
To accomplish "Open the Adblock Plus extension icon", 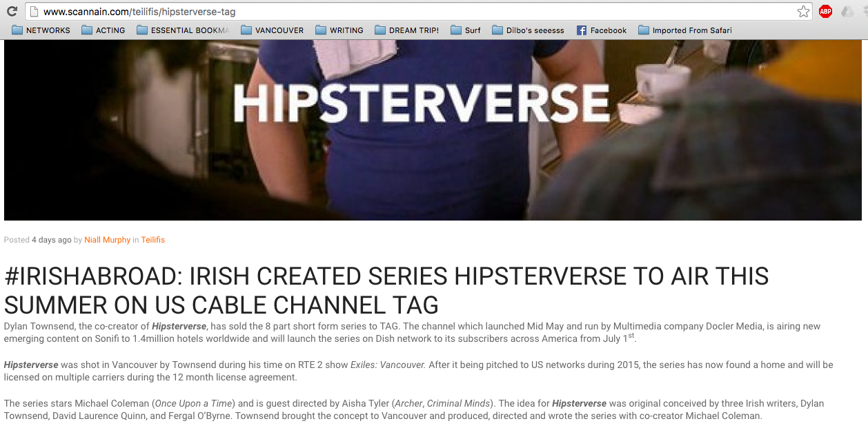I will pos(825,11).
